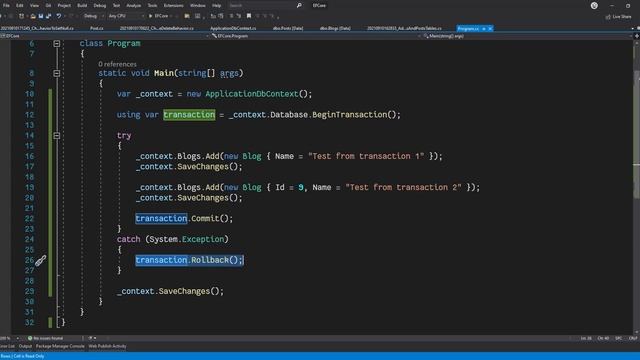
Task: Click the Live Share button
Action: 619,17
